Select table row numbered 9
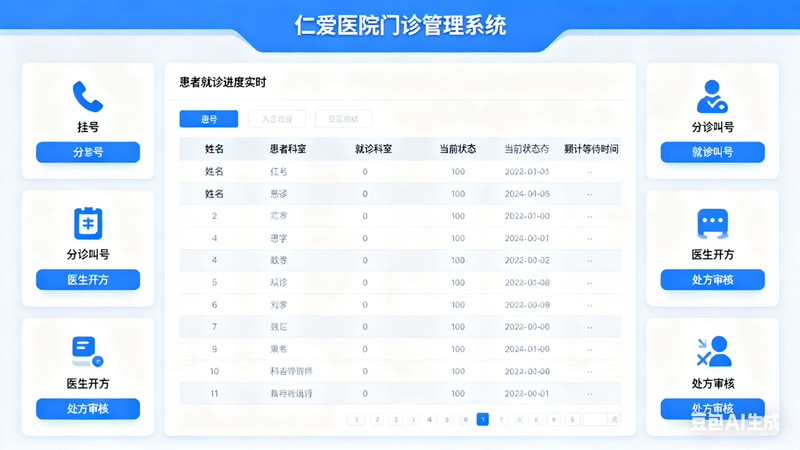The height and width of the screenshot is (450, 800). [x=400, y=349]
